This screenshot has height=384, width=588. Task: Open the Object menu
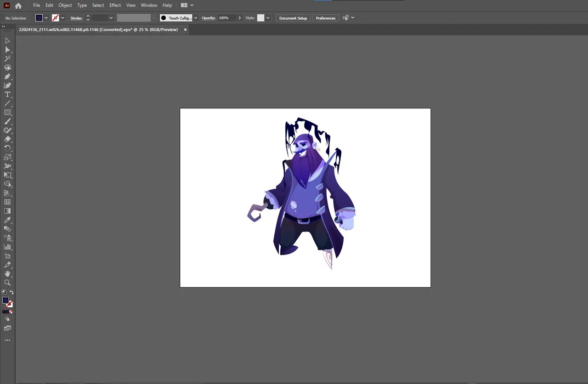pyautogui.click(x=65, y=6)
